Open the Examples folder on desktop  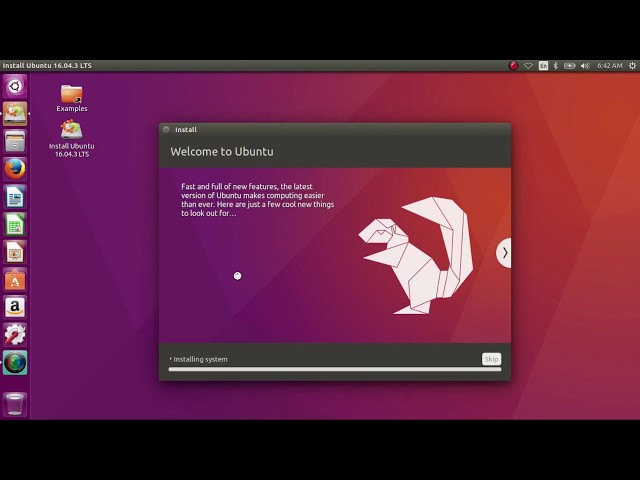click(x=72, y=98)
